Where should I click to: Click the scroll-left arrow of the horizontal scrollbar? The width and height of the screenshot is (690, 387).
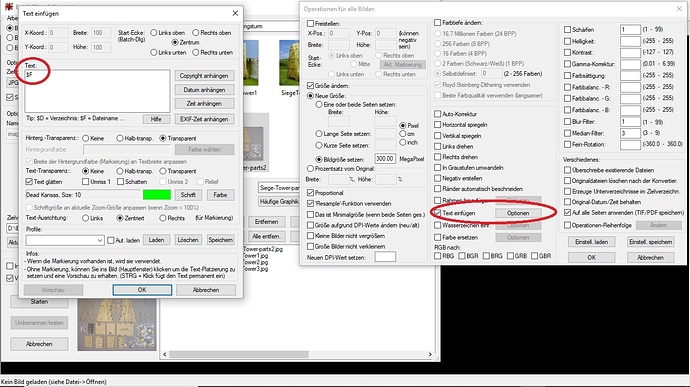(x=165, y=354)
